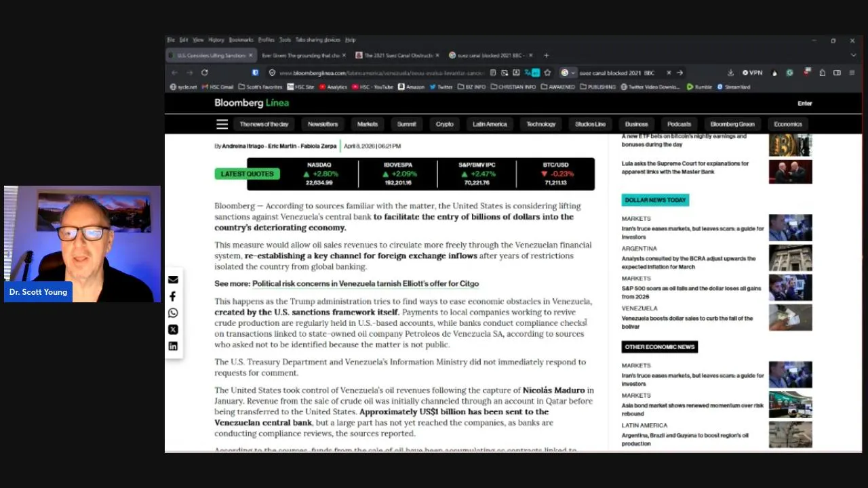Submit search with the arrow icon
Screen dimensions: 868x488
tap(679, 73)
